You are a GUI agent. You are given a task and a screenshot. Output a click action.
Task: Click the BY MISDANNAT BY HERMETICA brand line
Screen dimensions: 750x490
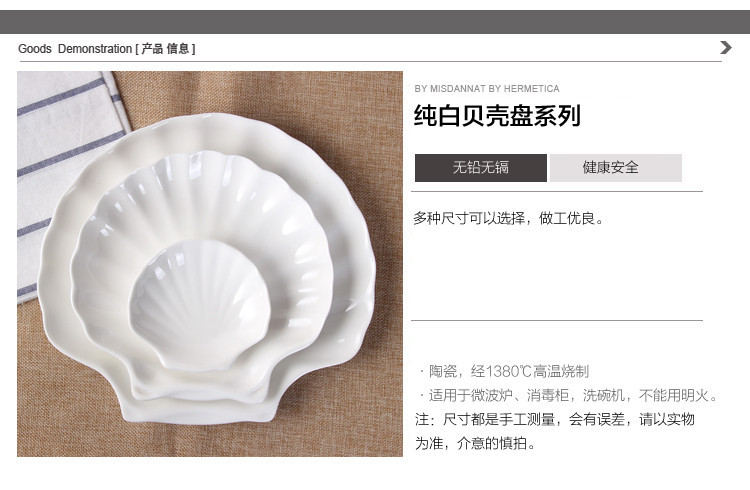click(487, 89)
